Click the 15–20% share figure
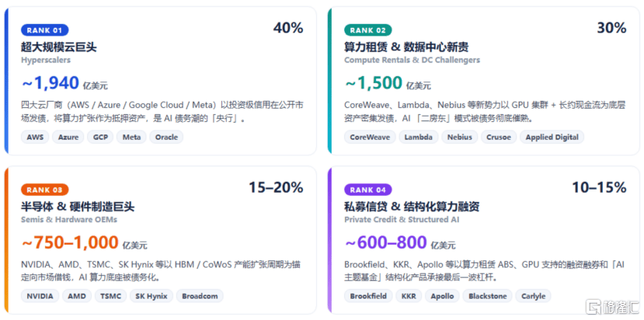Viewport: 644px width, 320px height. (x=276, y=188)
